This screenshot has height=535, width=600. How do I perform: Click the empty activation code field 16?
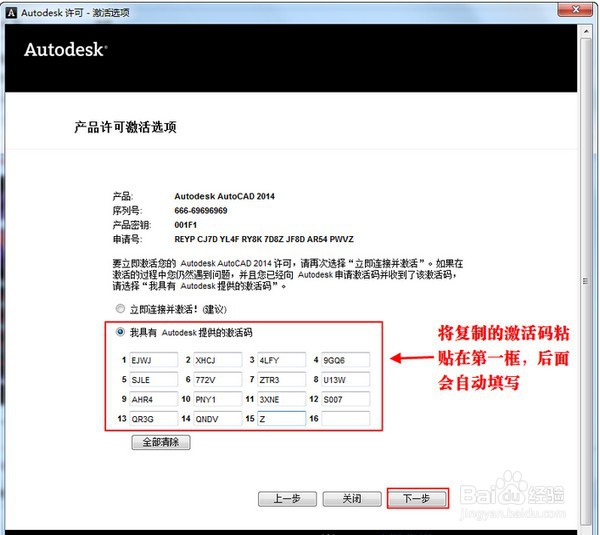coord(346,418)
